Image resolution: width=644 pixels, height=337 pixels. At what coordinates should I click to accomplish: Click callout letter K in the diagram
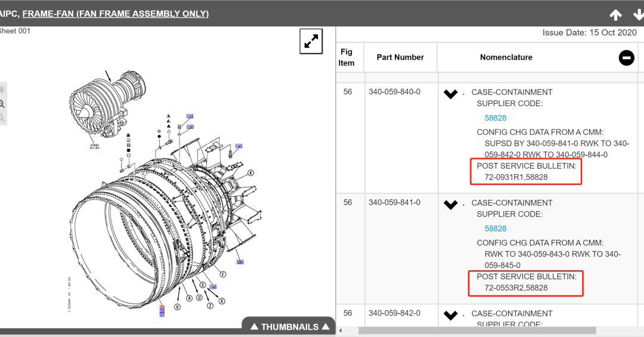pyautogui.click(x=250, y=173)
